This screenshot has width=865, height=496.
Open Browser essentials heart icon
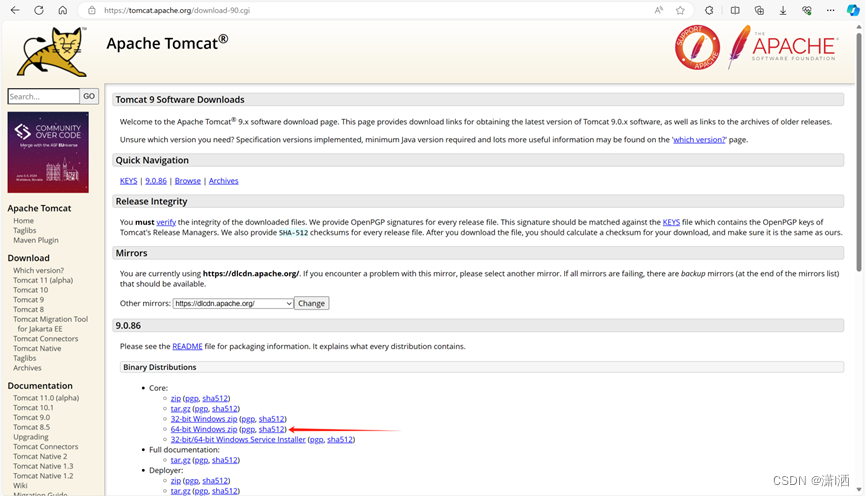point(807,10)
